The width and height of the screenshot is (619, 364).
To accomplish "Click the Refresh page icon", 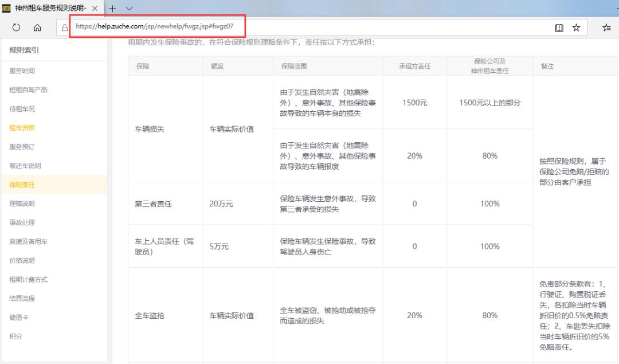I will pos(16,27).
